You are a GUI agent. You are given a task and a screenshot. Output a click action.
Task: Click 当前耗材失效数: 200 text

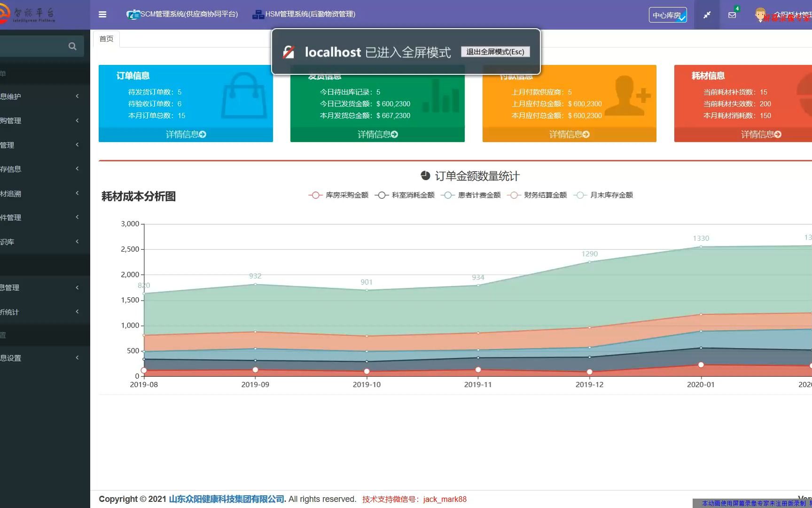[x=737, y=104]
